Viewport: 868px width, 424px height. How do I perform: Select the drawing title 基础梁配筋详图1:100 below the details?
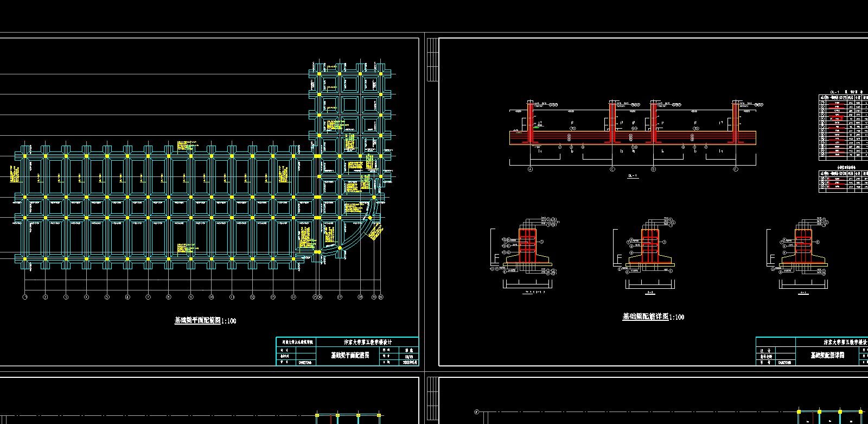coord(653,317)
